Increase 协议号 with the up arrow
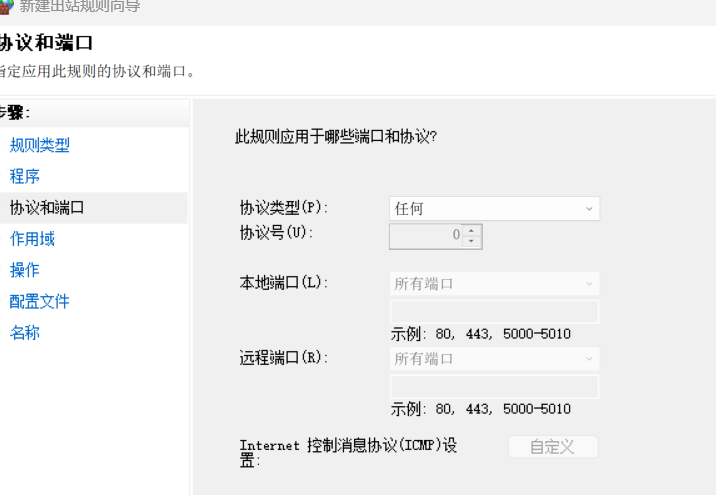This screenshot has width=716, height=495. click(472, 230)
